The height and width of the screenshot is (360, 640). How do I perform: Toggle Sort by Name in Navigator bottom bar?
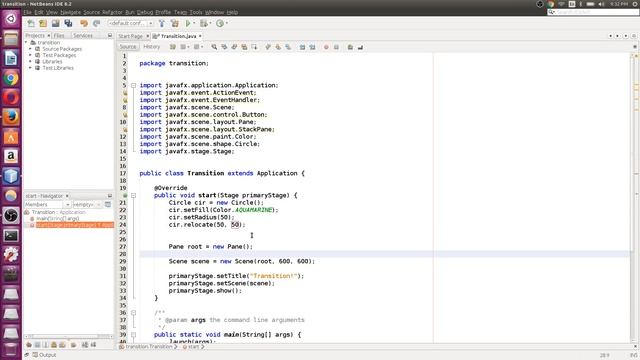click(85, 345)
